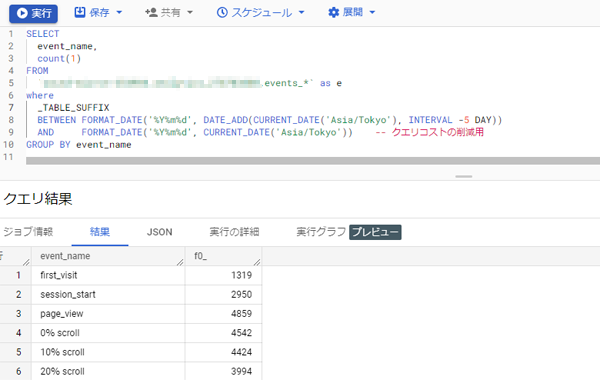Select the first_visit cell
600x380 pixels.
click(x=108, y=275)
